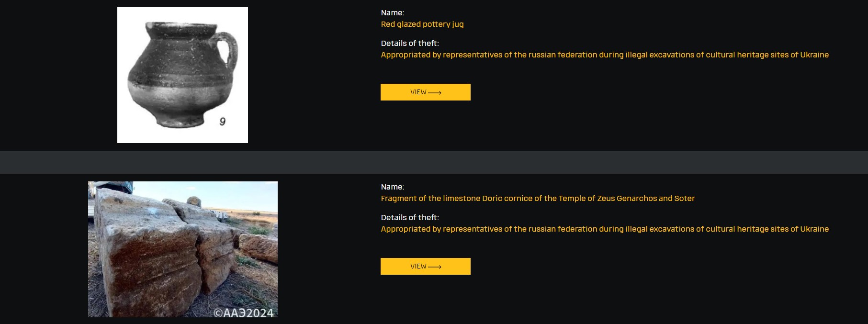Image resolution: width=868 pixels, height=324 pixels.
Task: Select the 'Red glazed pottery jug' name text
Action: [x=422, y=24]
